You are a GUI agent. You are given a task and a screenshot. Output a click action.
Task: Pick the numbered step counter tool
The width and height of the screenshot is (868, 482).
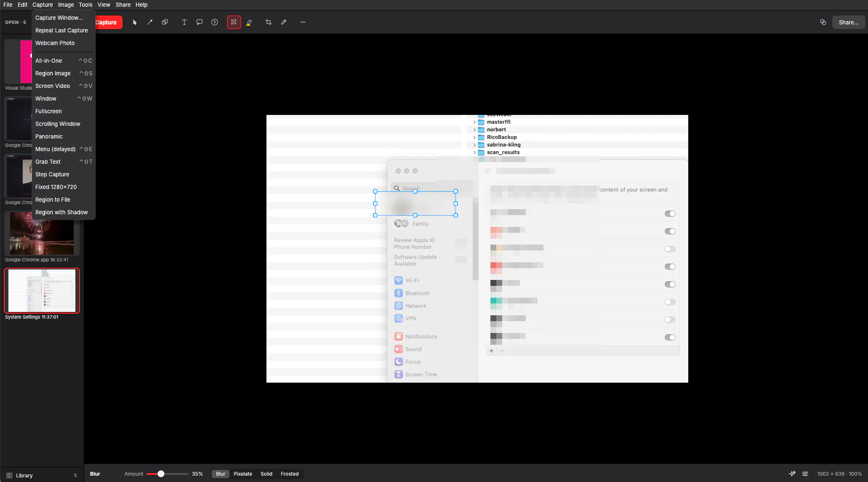click(215, 22)
